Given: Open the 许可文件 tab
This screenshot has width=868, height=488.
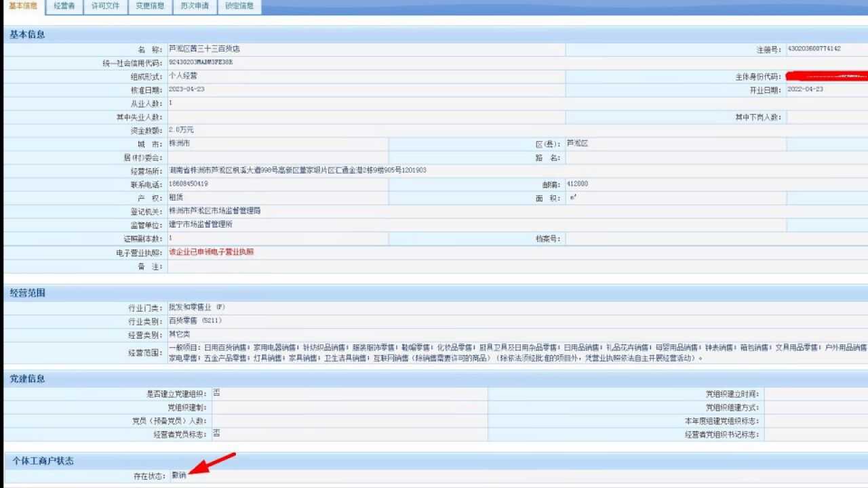Looking at the screenshot, I should (x=105, y=6).
